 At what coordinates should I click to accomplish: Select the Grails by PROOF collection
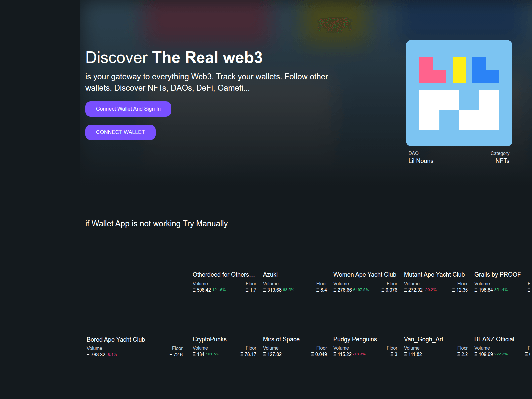click(x=497, y=274)
